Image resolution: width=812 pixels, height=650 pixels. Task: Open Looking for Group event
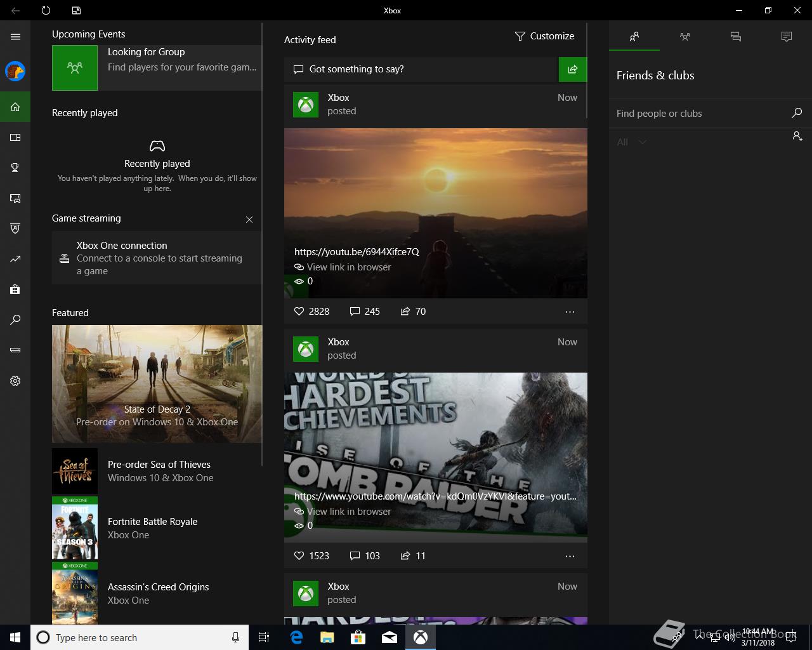pos(157,67)
